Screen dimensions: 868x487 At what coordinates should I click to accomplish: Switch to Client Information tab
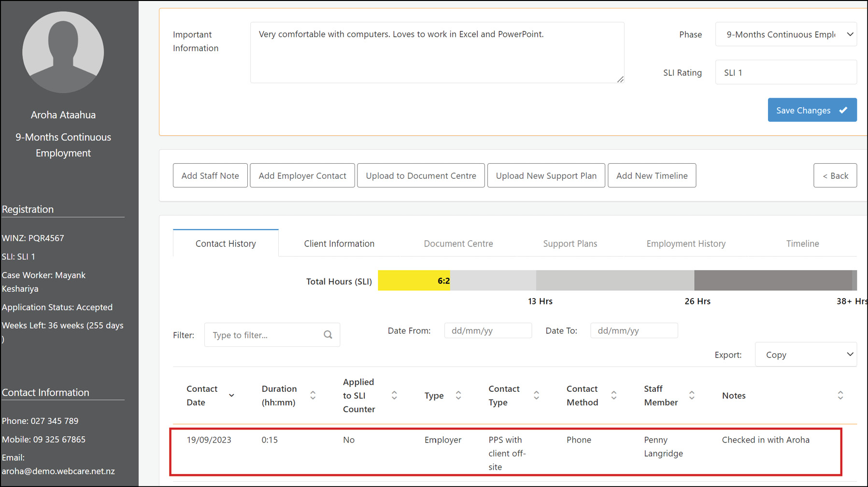pyautogui.click(x=339, y=243)
